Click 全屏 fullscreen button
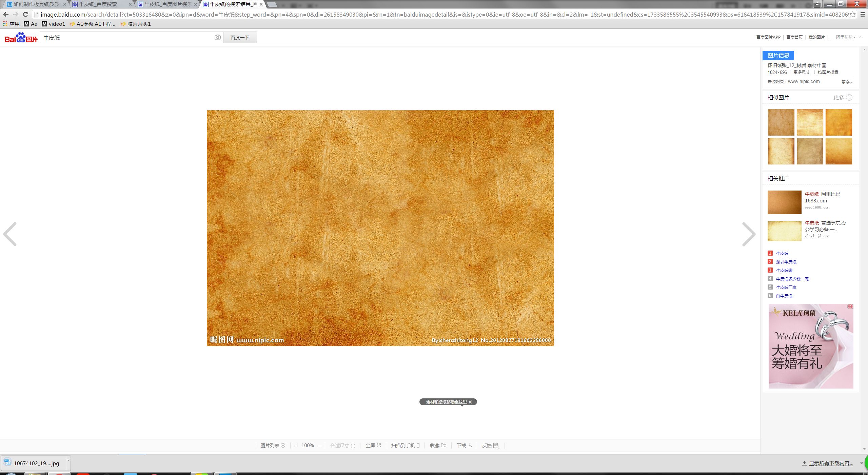The height and width of the screenshot is (475, 868). 373,446
